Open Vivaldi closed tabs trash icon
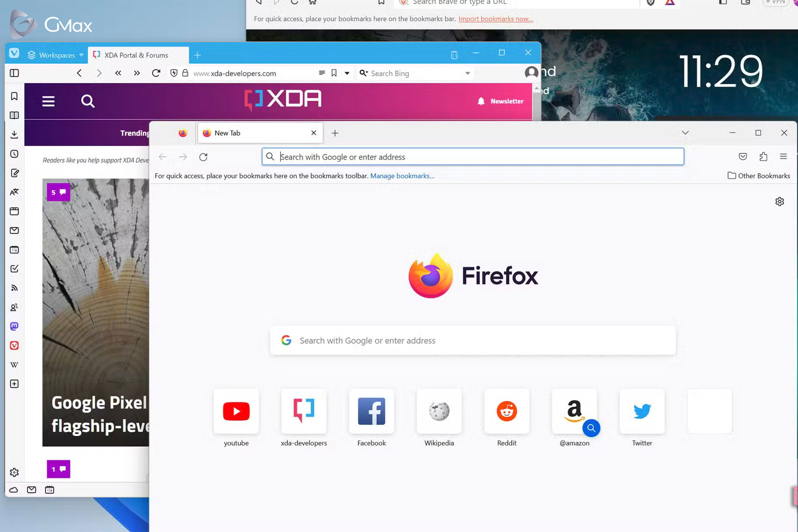 [x=454, y=55]
